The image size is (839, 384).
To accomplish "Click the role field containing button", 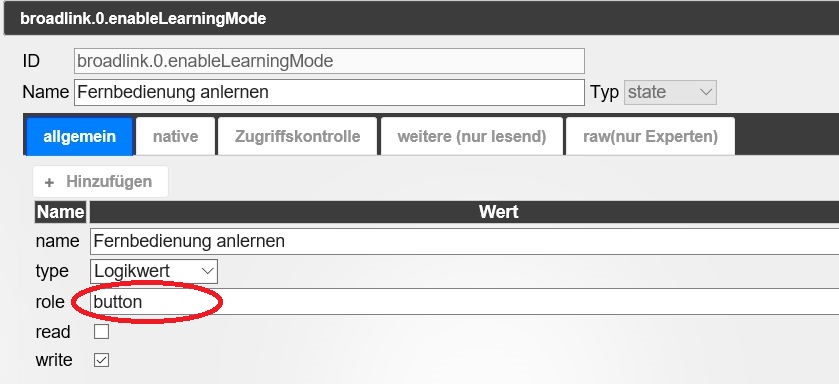I will [x=464, y=302].
